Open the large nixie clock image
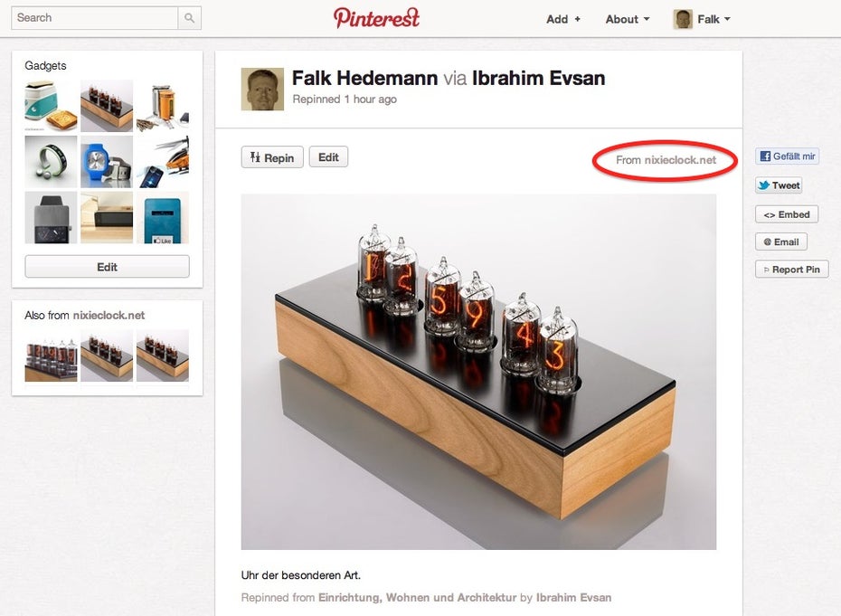The image size is (841, 616). 478,372
